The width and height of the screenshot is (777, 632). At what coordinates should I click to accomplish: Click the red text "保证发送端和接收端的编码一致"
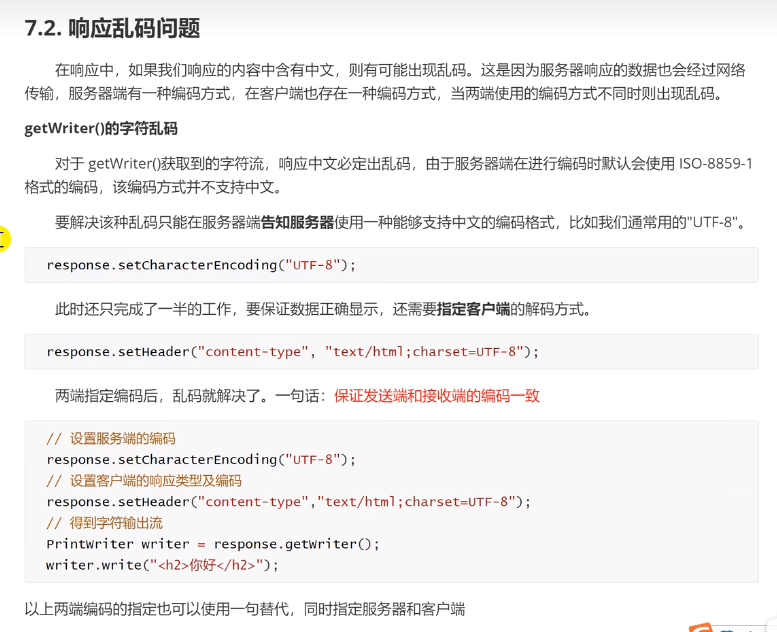click(x=437, y=396)
